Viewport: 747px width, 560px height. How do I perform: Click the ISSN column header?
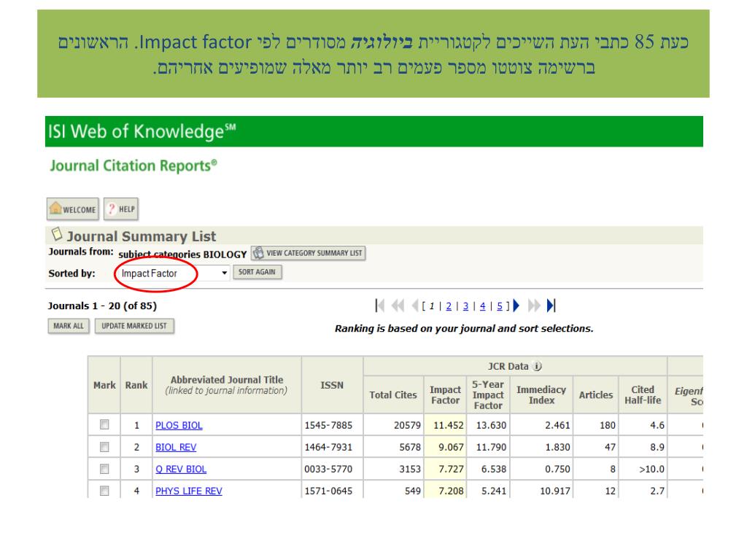[x=332, y=385]
